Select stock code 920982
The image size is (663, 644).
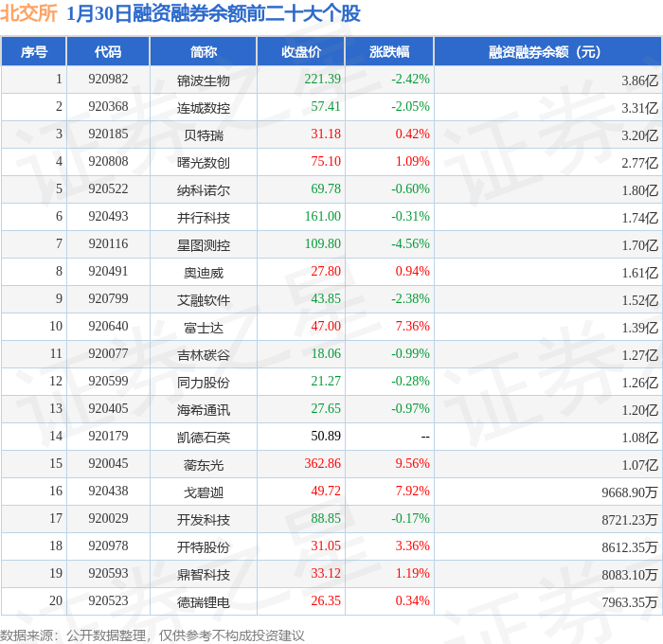108,79
